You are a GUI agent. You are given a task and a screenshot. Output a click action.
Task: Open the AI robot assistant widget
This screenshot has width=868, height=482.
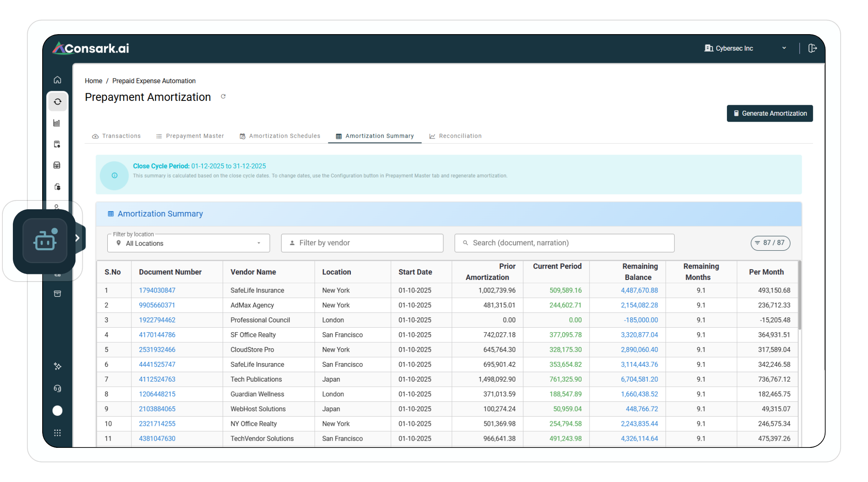click(45, 241)
